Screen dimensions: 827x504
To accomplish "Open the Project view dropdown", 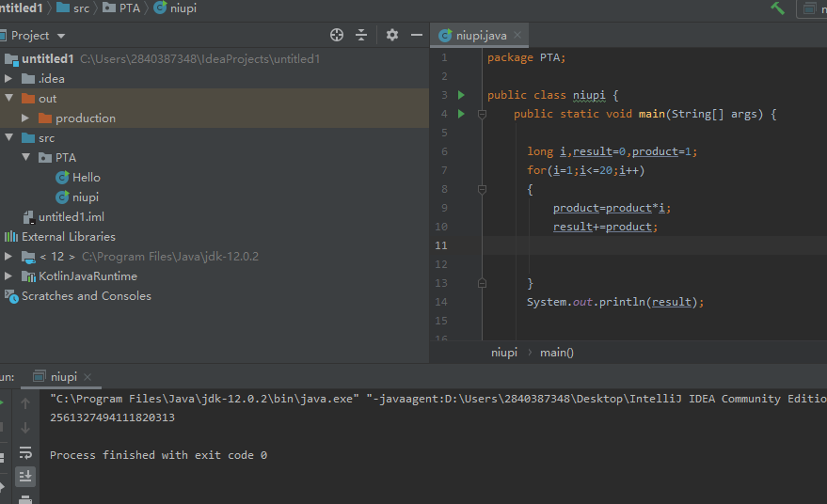I will pyautogui.click(x=61, y=36).
